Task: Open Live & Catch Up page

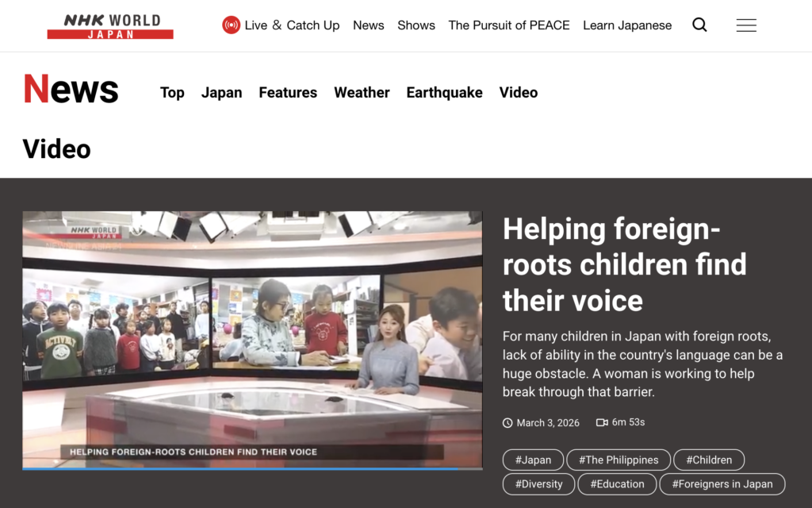Action: 292,25
